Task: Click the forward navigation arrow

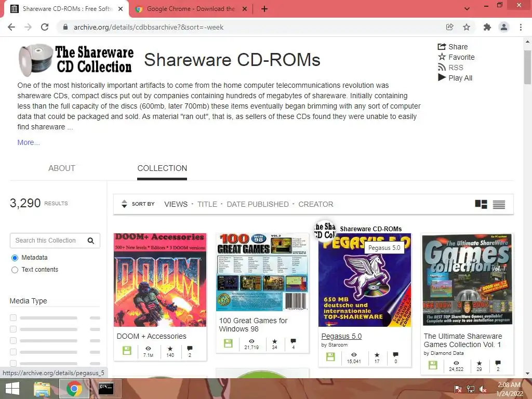Action: (x=28, y=27)
